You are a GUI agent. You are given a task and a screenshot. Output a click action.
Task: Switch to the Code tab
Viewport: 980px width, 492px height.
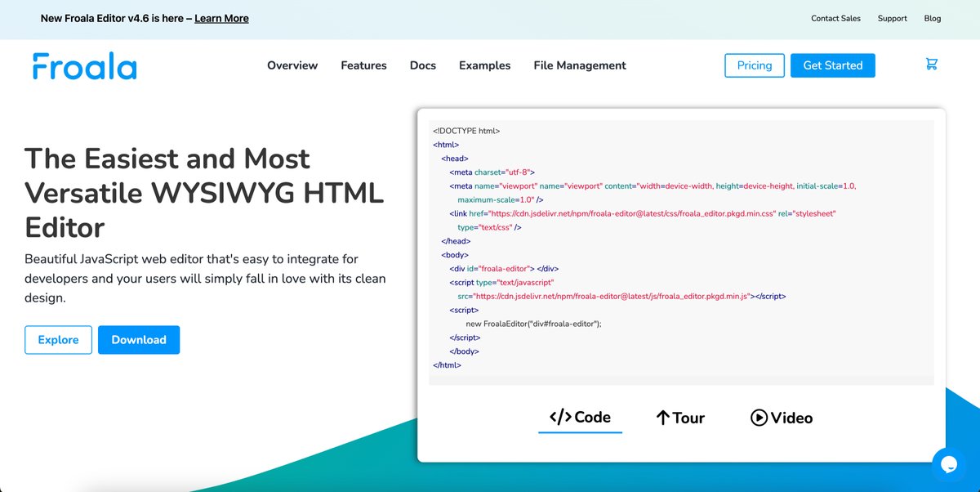(x=580, y=417)
